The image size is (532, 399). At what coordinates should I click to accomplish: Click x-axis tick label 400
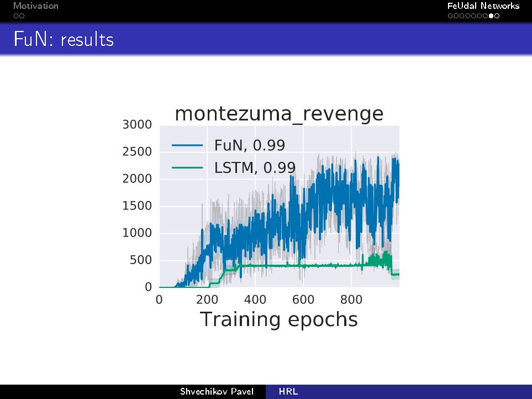click(255, 300)
